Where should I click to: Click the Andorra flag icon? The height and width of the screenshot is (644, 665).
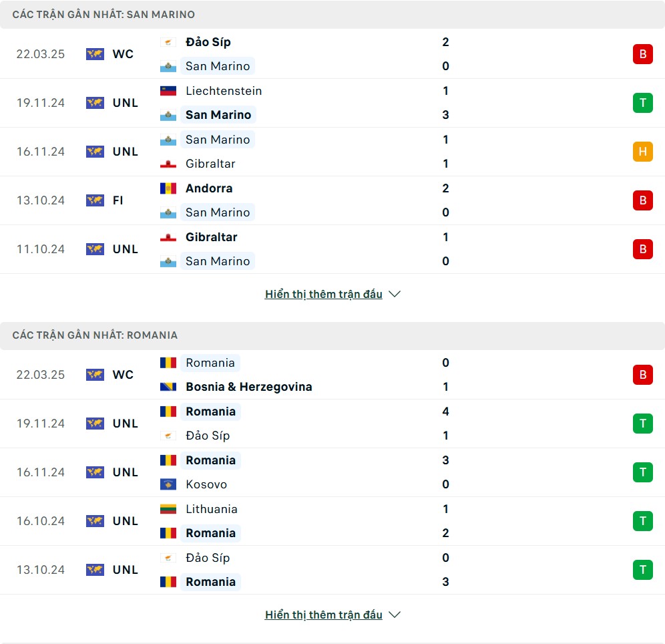[x=168, y=188]
